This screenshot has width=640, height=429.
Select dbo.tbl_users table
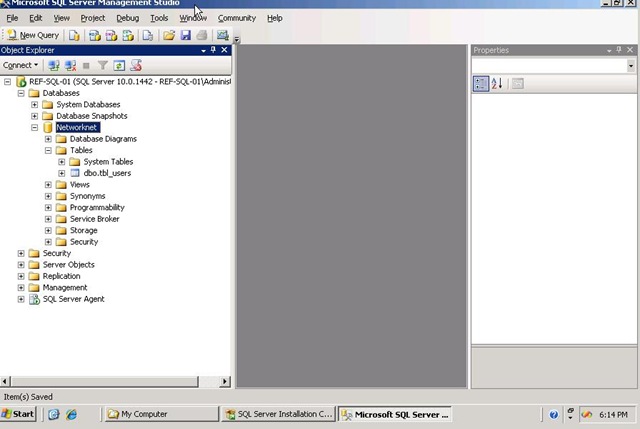(107, 173)
